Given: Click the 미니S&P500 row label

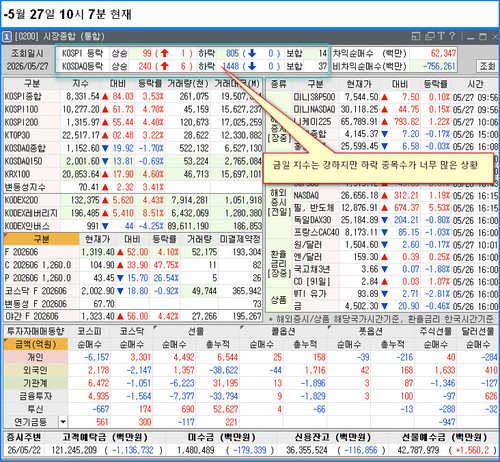Looking at the screenshot, I should pyautogui.click(x=314, y=97).
